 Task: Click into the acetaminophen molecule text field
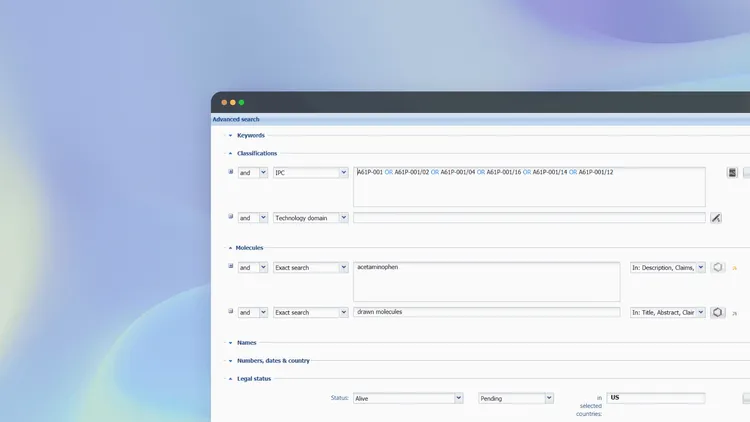(x=486, y=281)
